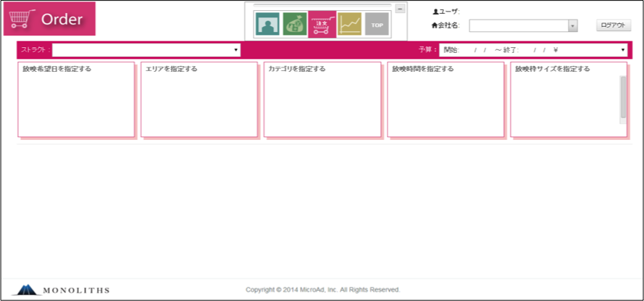This screenshot has width=644, height=301.
Task: Select the 放映希望日を指定する panel
Action: [76, 99]
